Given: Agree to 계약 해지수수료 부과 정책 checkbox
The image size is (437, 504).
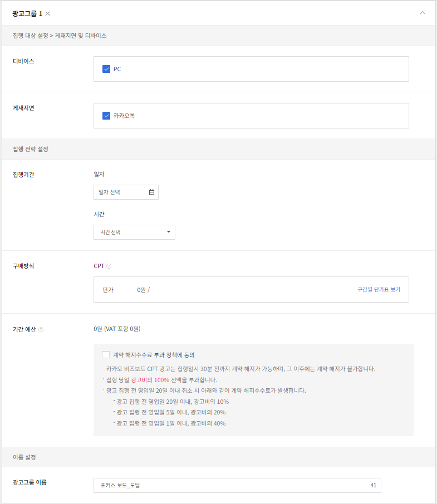Looking at the screenshot, I should pyautogui.click(x=106, y=354).
